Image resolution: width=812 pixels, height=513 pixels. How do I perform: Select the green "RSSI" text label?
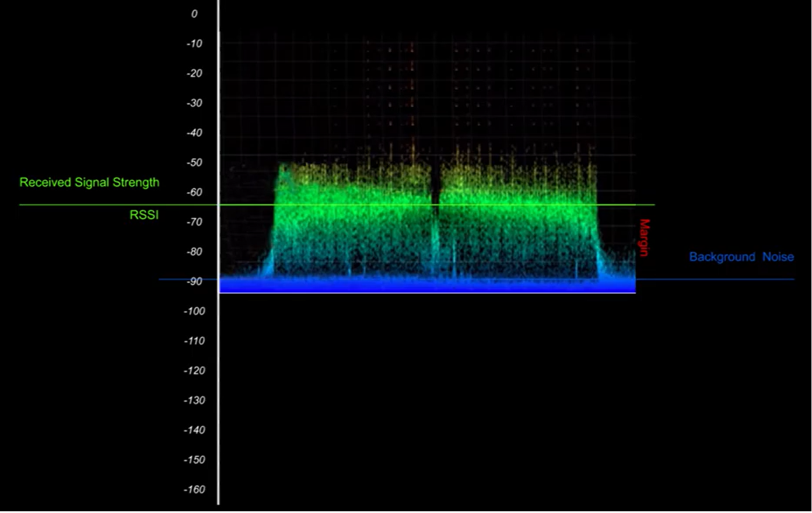click(x=144, y=215)
